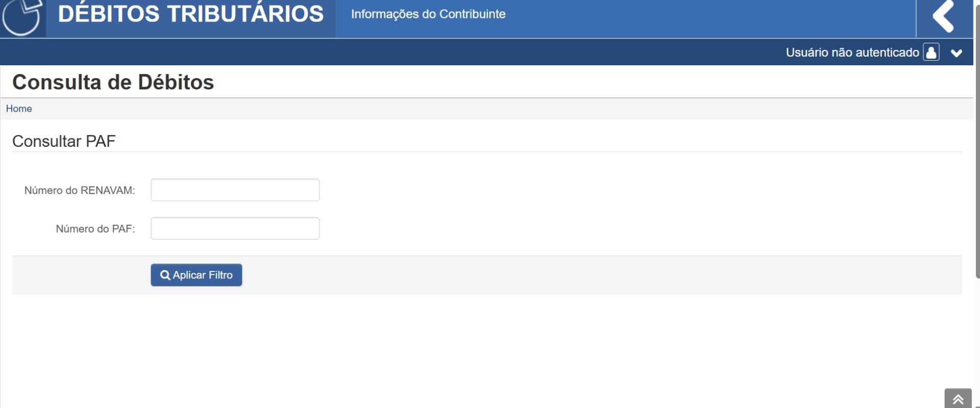Open the Home breadcrumb link
Screen dimensions: 980x408
coord(19,109)
